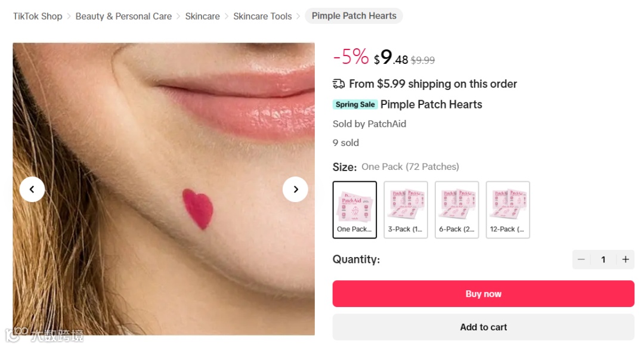The image size is (644, 347).
Task: Go to TikTok Shop breadcrumb
Action: [x=38, y=16]
